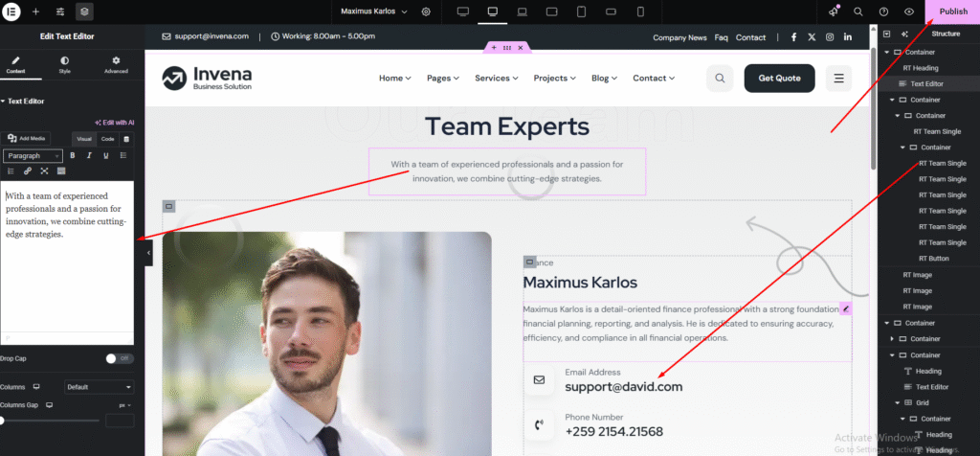The width and height of the screenshot is (980, 456).
Task: Switch to tablet portrait preview
Action: pyautogui.click(x=581, y=11)
